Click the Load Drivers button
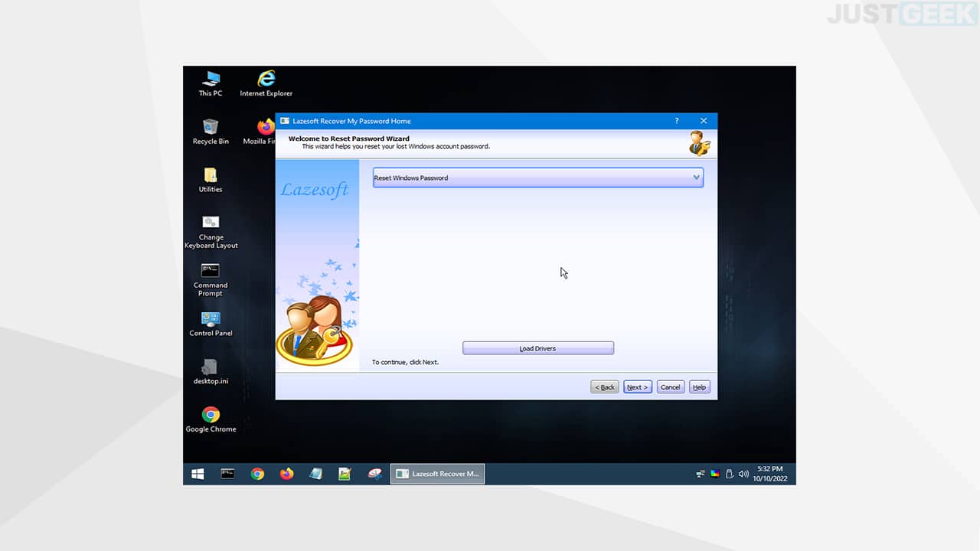Viewport: 980px width, 551px height. [538, 348]
